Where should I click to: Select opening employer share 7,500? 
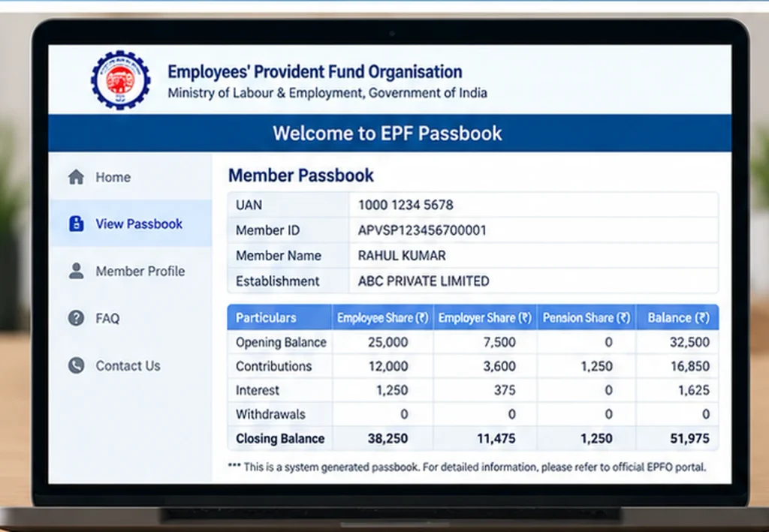[x=499, y=342]
